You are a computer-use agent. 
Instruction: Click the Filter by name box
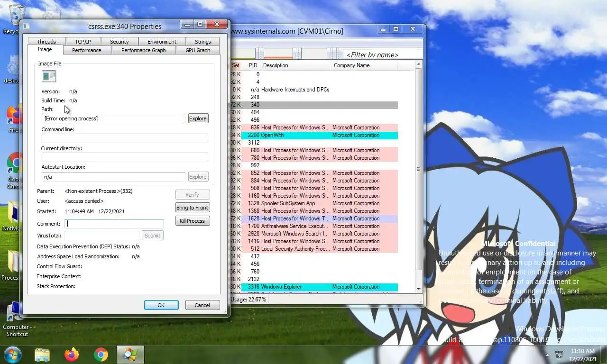[382, 55]
